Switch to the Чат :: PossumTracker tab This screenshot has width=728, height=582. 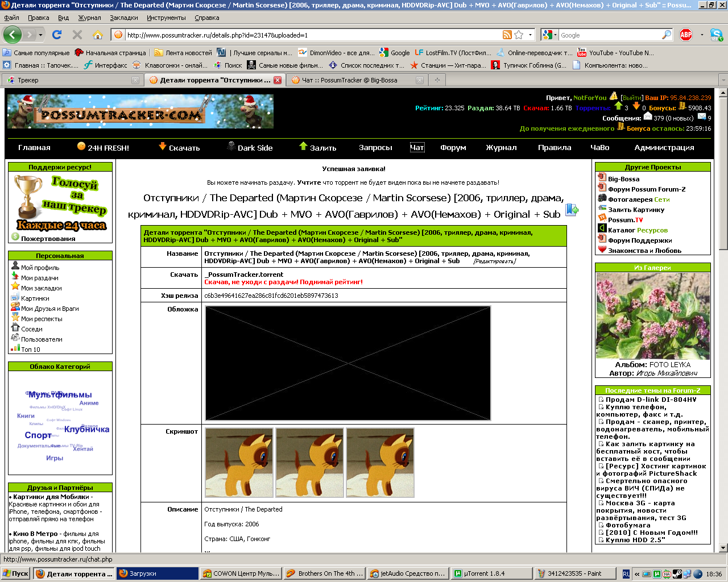(x=357, y=80)
